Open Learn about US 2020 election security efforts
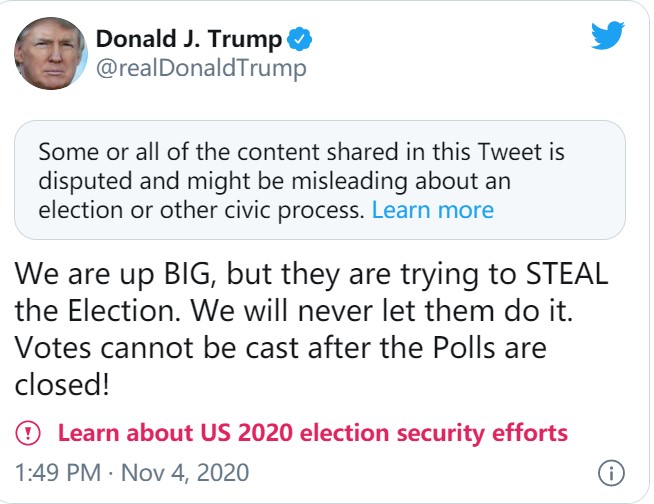 point(313,433)
